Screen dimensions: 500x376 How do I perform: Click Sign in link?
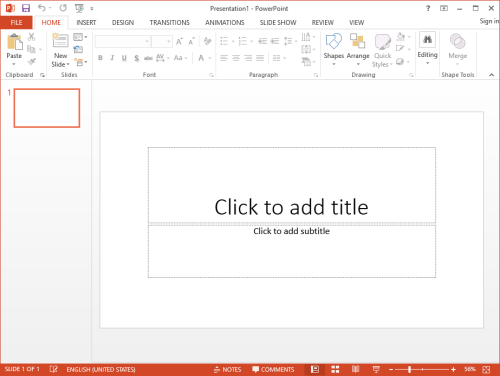point(489,21)
